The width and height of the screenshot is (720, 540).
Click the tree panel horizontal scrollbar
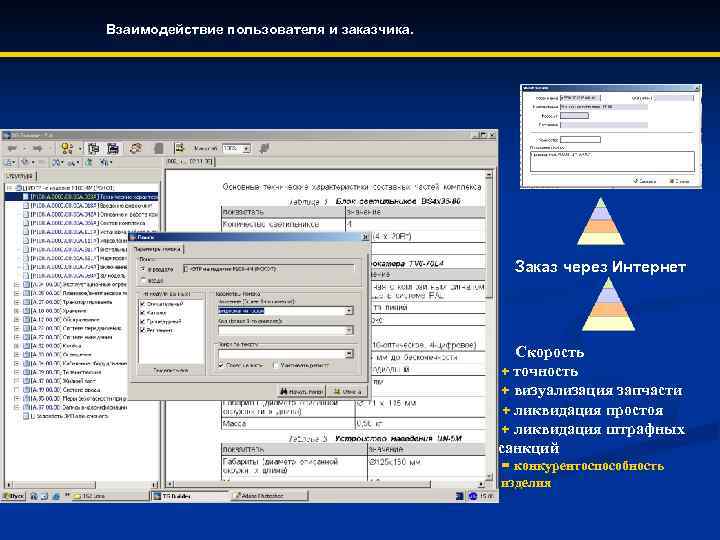tap(80, 484)
